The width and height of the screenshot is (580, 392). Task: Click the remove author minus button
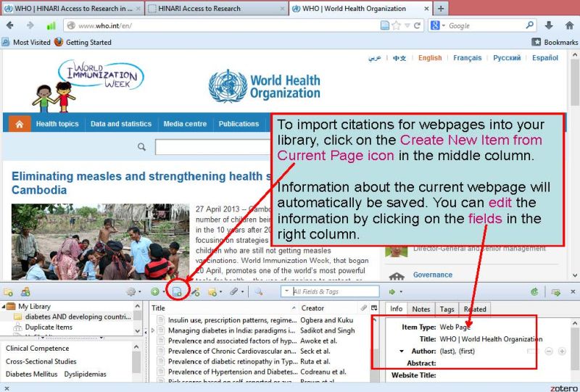point(549,351)
